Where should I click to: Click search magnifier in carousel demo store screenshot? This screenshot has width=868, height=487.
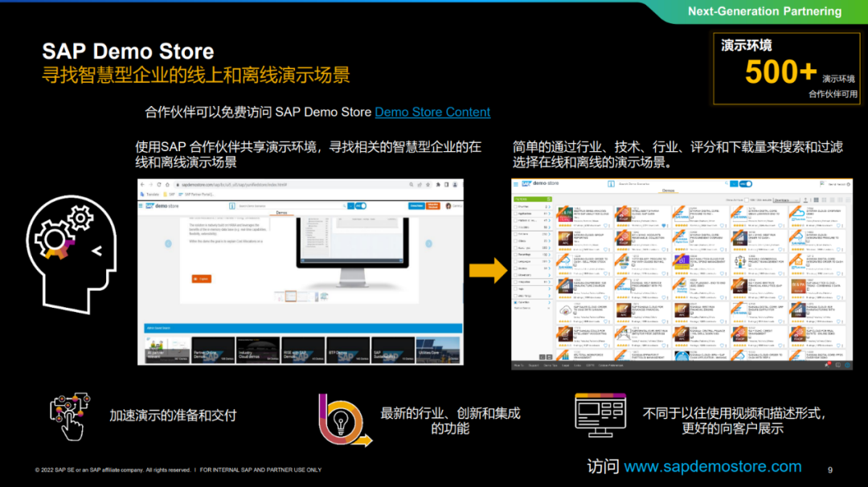coord(344,206)
